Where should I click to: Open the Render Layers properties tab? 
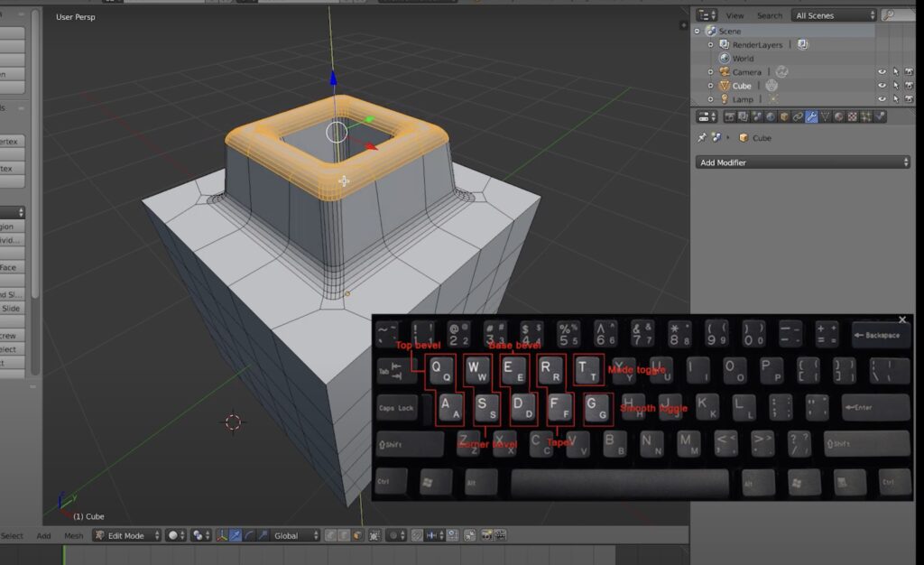744,116
